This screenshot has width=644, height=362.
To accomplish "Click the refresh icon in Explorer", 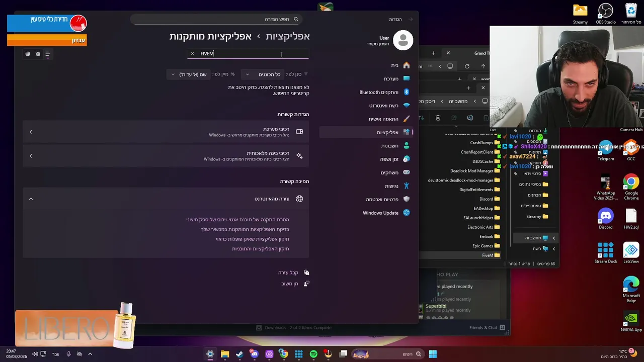I will [467, 66].
